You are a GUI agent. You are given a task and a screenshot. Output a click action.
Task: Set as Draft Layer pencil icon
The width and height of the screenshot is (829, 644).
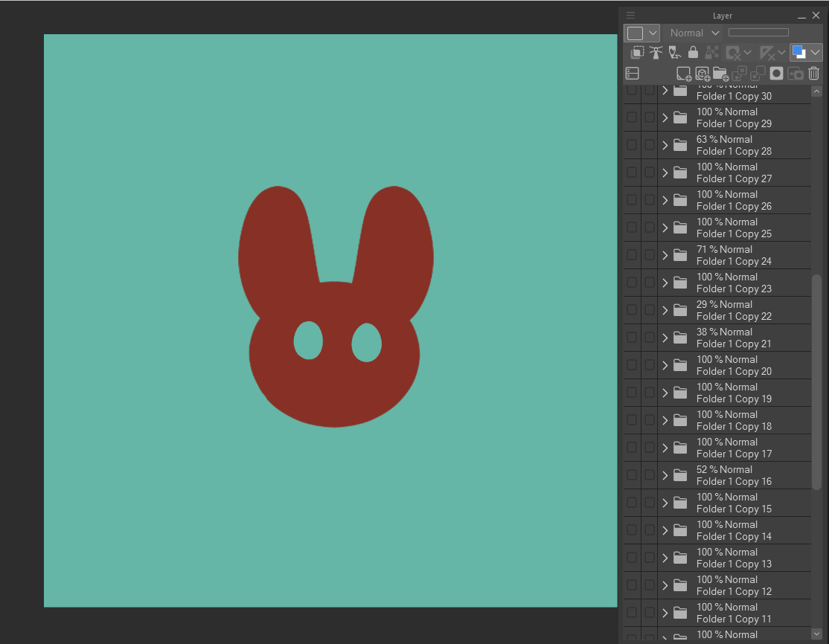point(675,52)
